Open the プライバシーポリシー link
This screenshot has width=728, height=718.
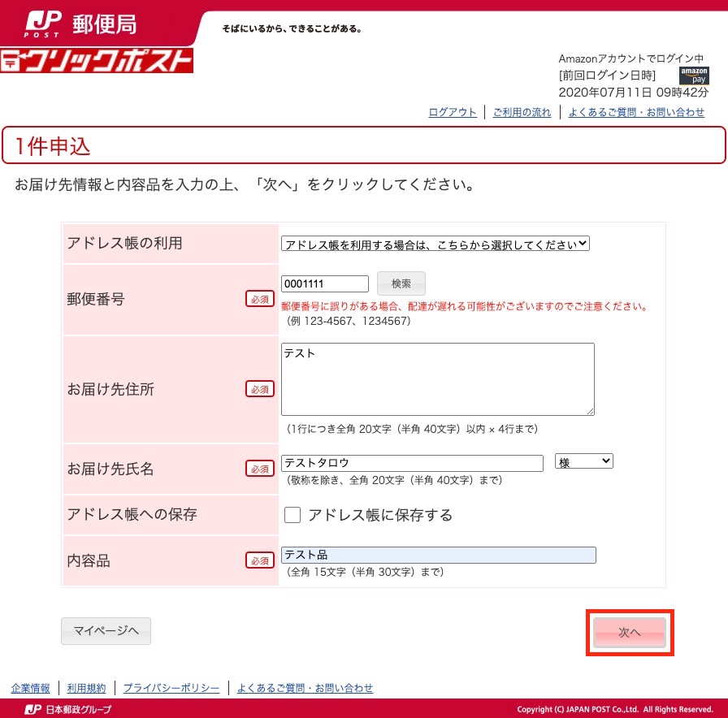[171, 686]
